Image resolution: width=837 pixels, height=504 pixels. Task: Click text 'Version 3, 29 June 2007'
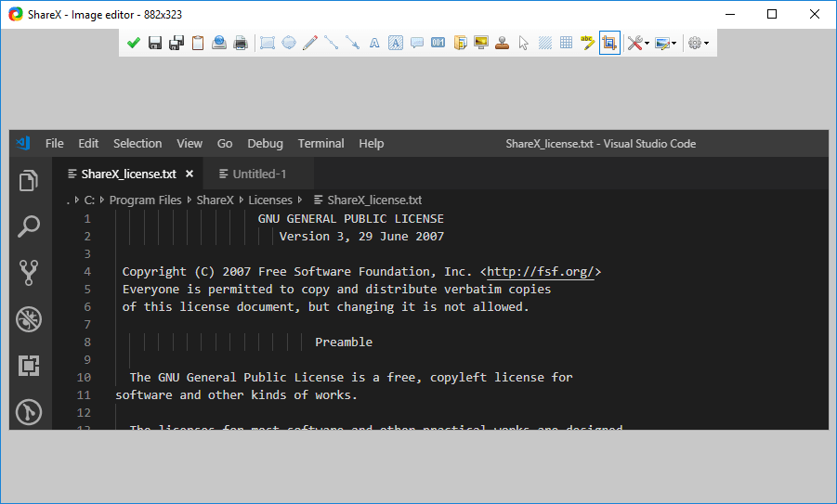click(x=361, y=237)
